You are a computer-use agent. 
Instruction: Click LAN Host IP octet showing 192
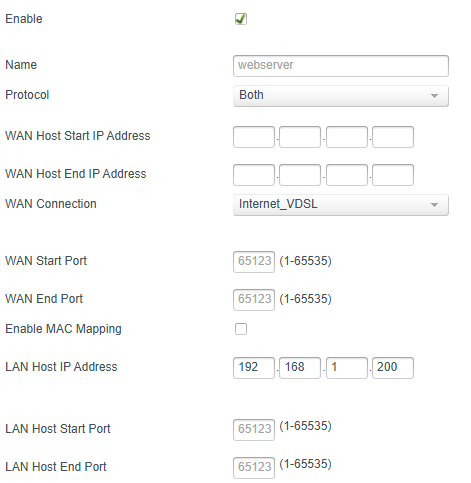point(254,368)
